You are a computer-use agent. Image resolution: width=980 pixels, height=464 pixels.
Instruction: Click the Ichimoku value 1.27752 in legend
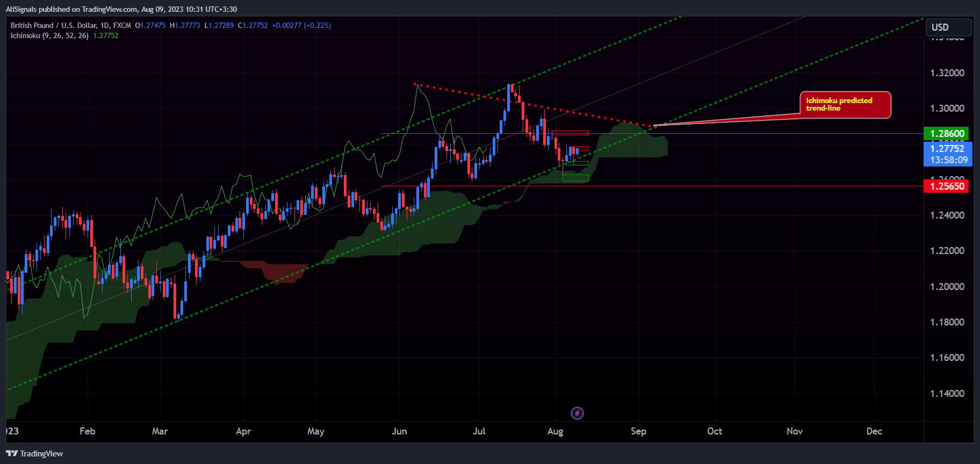(106, 35)
